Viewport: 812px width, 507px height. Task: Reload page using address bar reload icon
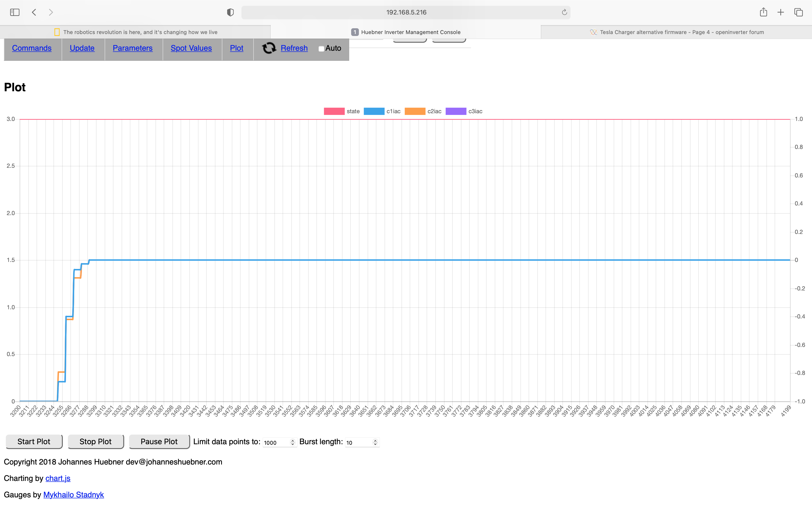coord(564,12)
